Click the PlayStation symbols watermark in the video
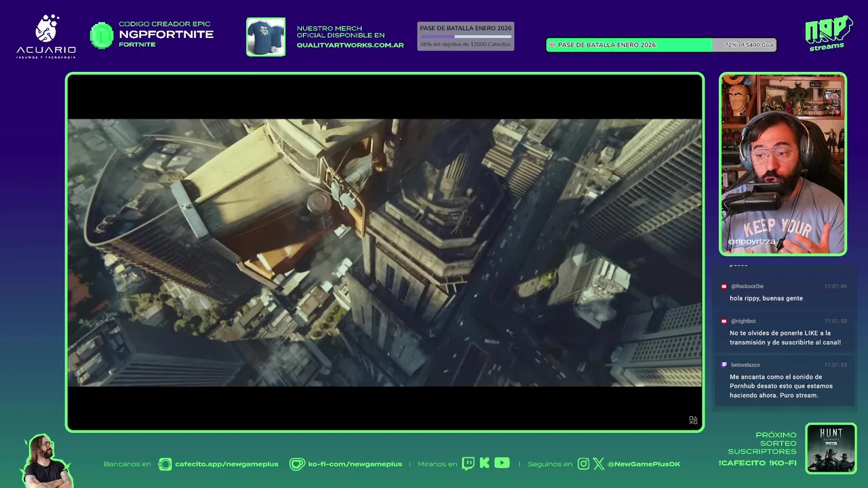Screen dimensions: 868x488 [693, 420]
